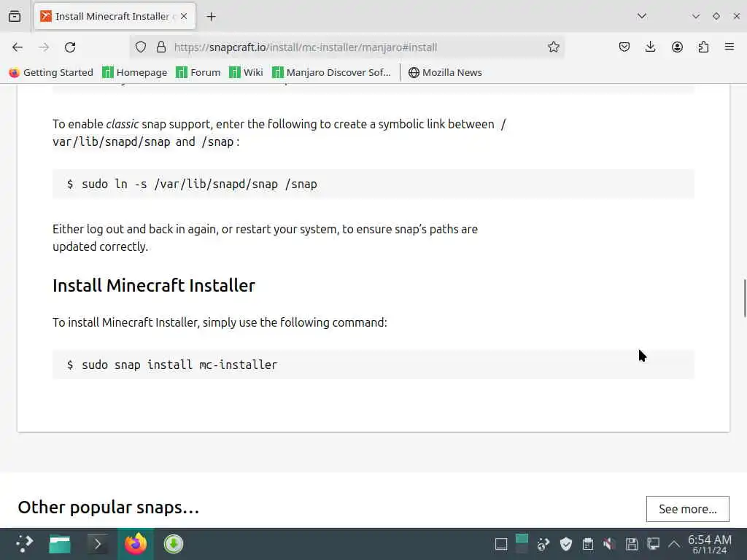
Task: Click the show desktop tray icon
Action: 500,544
